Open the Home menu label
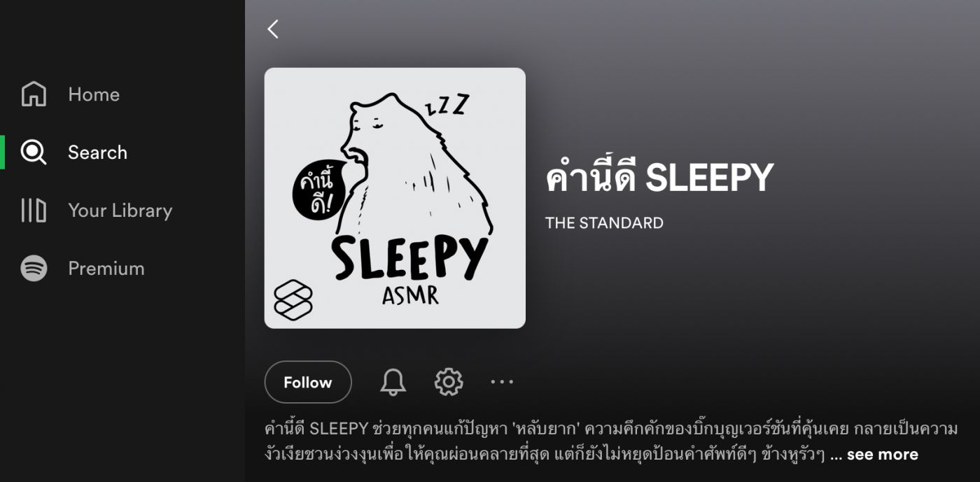980x482 pixels. pos(94,94)
